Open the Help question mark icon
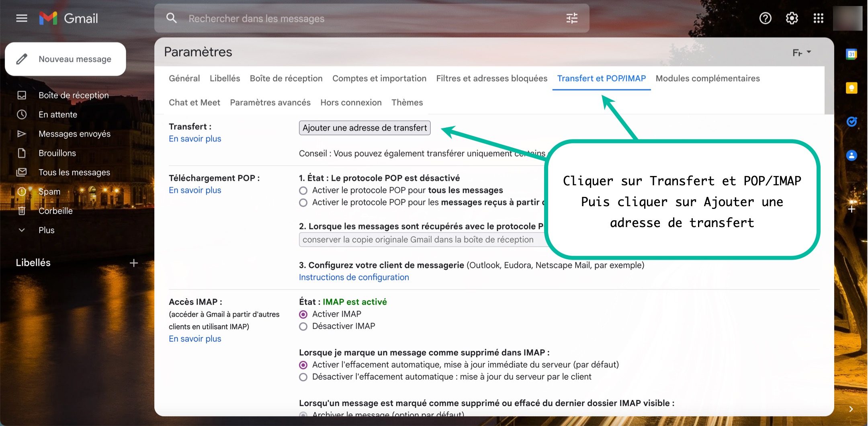The width and height of the screenshot is (868, 426). [765, 18]
